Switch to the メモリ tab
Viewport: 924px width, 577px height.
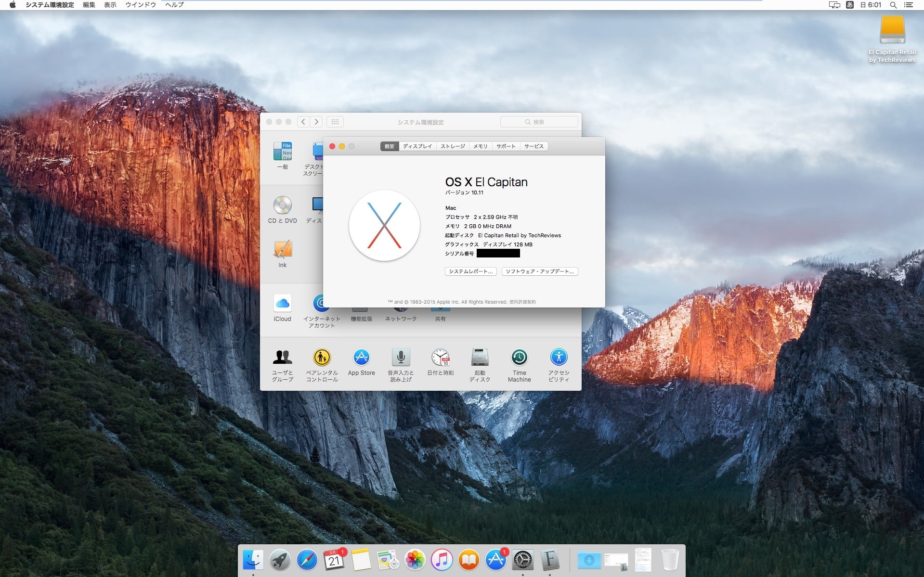tap(480, 146)
